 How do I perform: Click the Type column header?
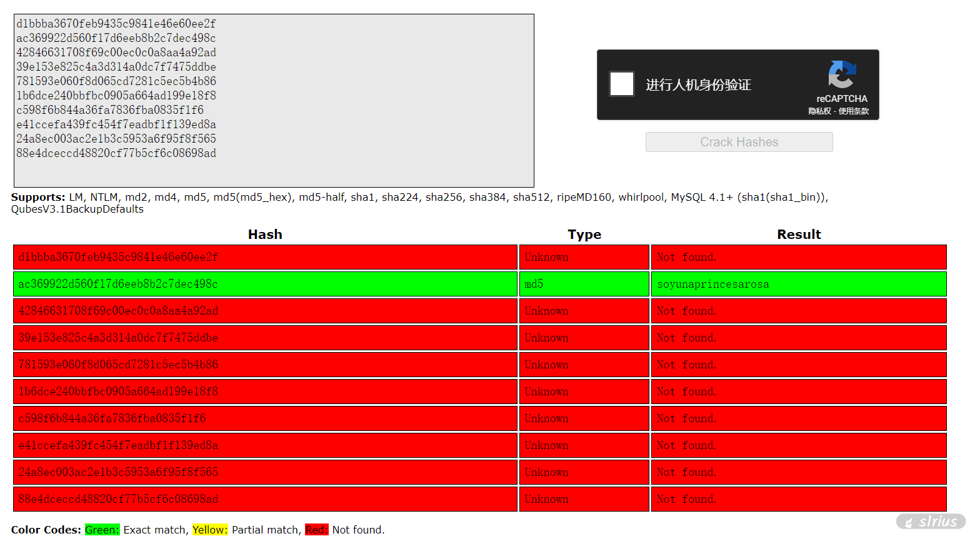[584, 235]
